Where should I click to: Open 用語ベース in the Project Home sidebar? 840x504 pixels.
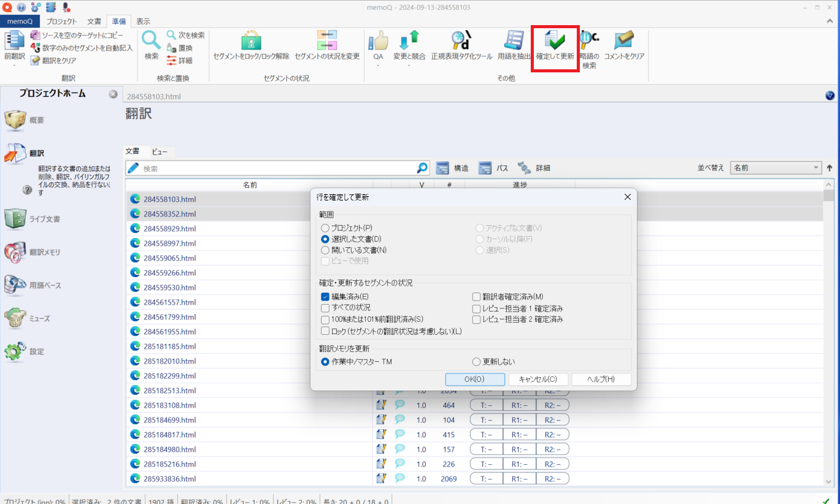point(32,285)
